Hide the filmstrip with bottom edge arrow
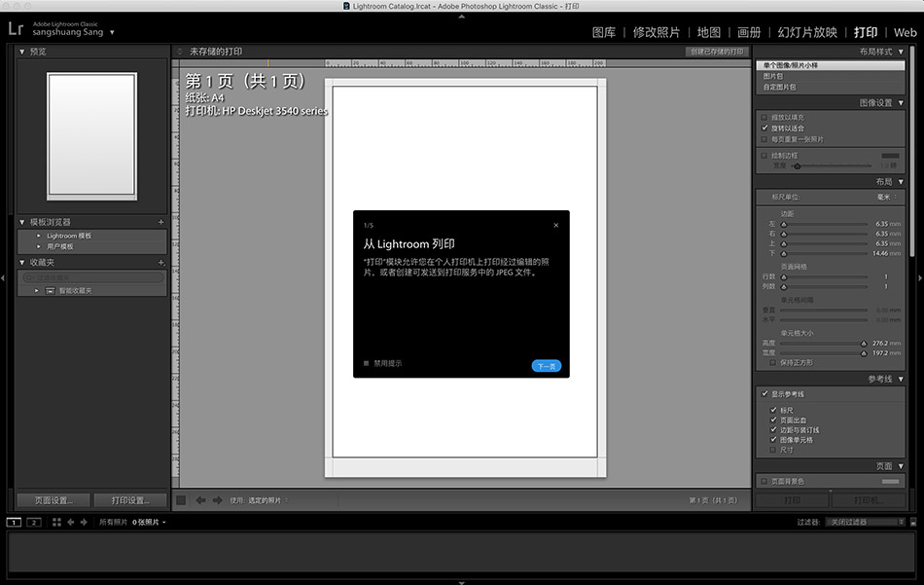 coord(461,582)
